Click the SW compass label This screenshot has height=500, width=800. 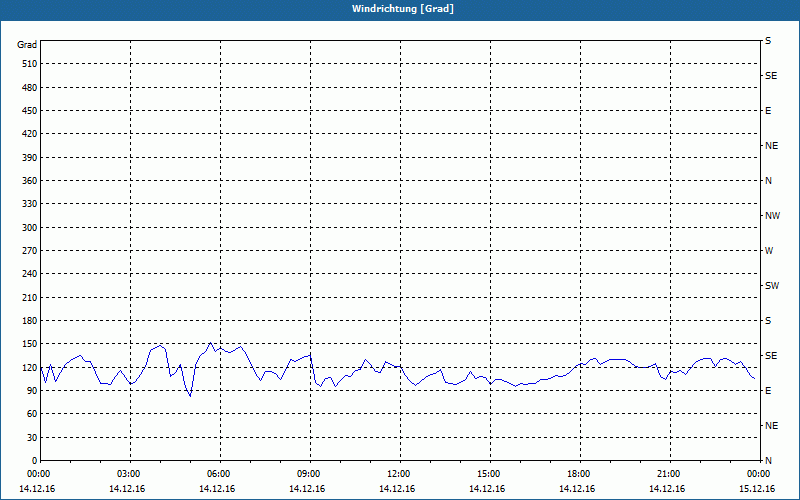pos(772,286)
